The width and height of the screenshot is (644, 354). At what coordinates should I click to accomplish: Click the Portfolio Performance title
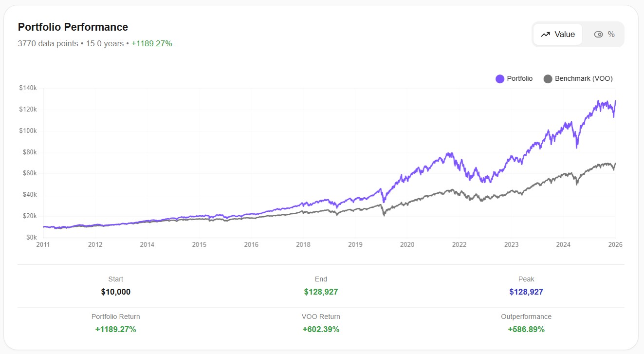73,27
